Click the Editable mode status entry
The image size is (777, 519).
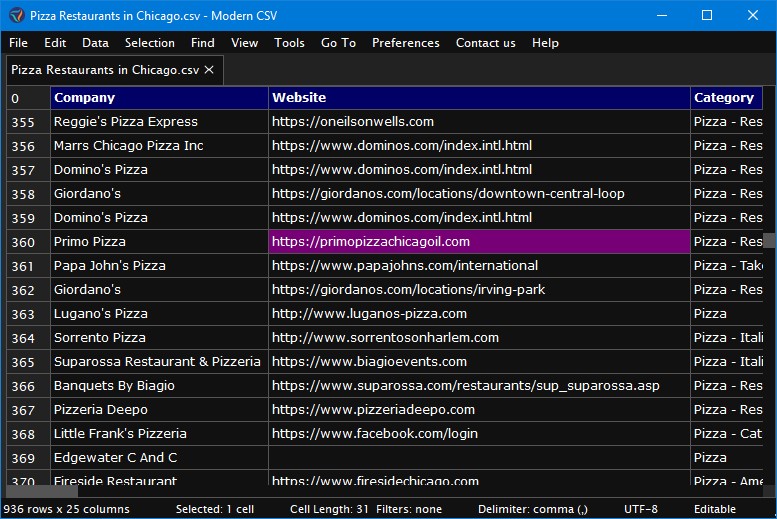pyautogui.click(x=715, y=509)
